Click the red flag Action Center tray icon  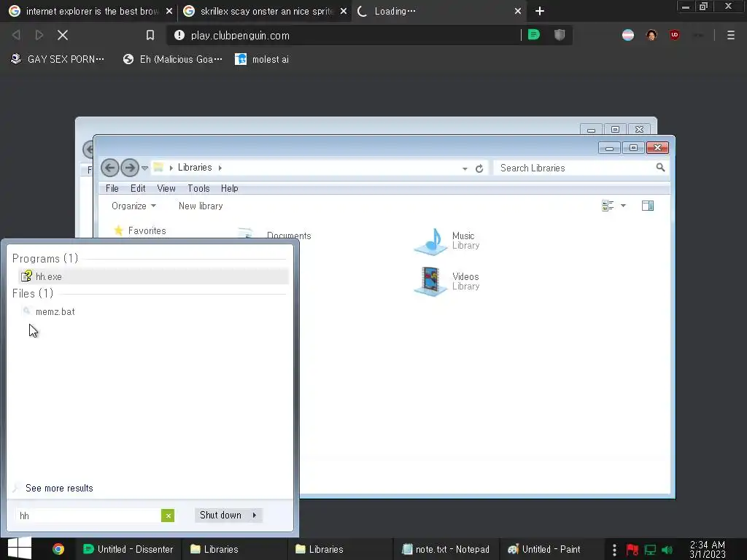632,550
